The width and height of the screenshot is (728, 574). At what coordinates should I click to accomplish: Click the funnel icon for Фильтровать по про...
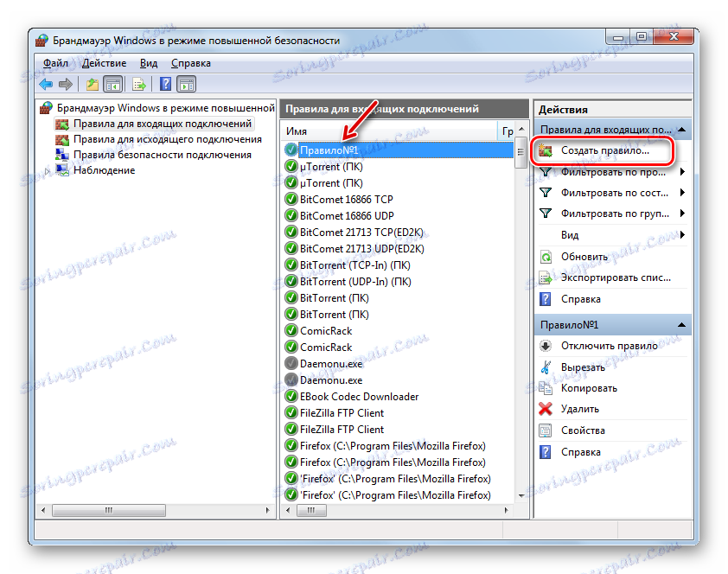[546, 172]
